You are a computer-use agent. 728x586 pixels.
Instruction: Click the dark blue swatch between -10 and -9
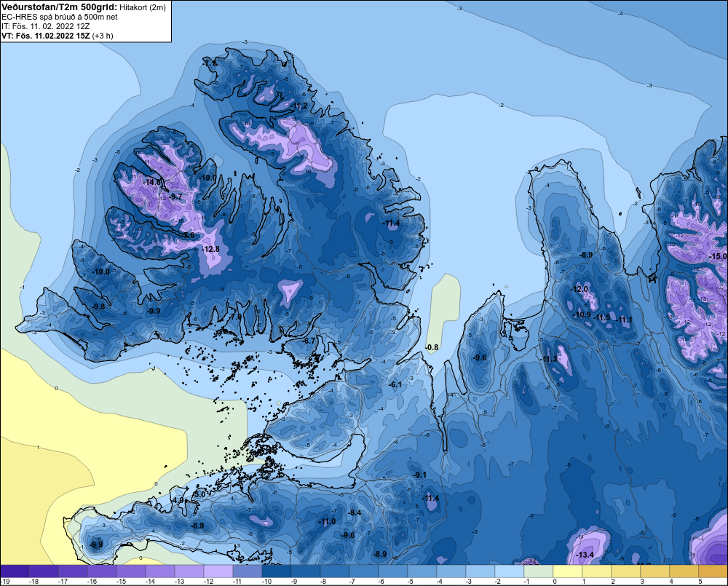pos(276,571)
